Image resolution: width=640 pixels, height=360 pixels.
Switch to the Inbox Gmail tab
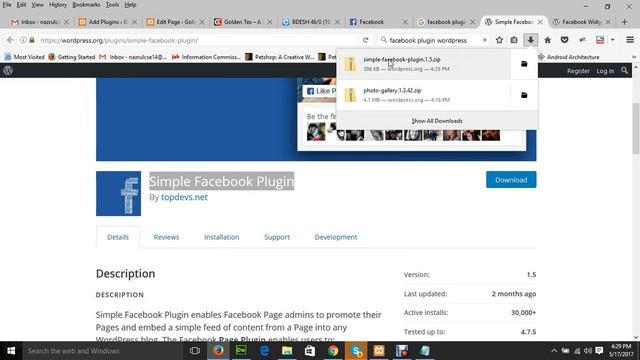(x=40, y=22)
